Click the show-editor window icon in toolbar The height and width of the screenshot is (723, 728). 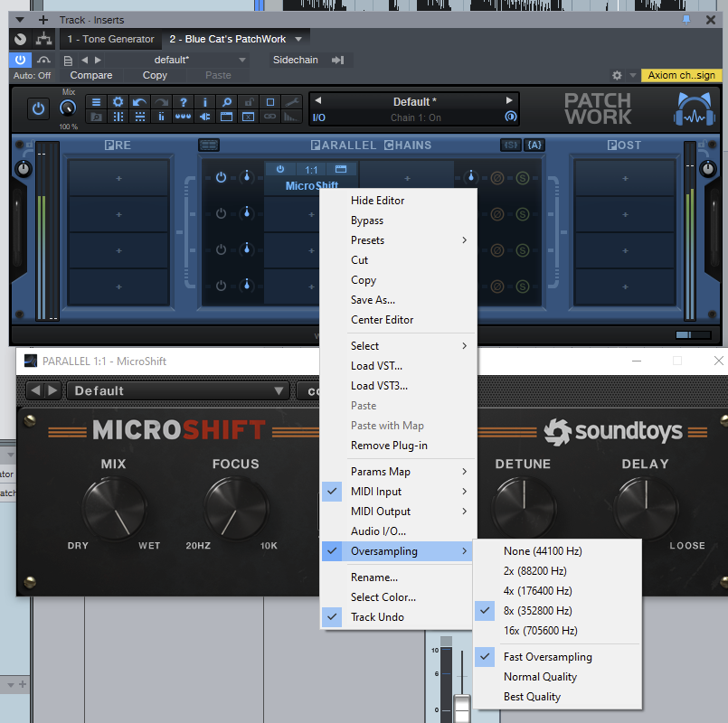pyautogui.click(x=227, y=117)
